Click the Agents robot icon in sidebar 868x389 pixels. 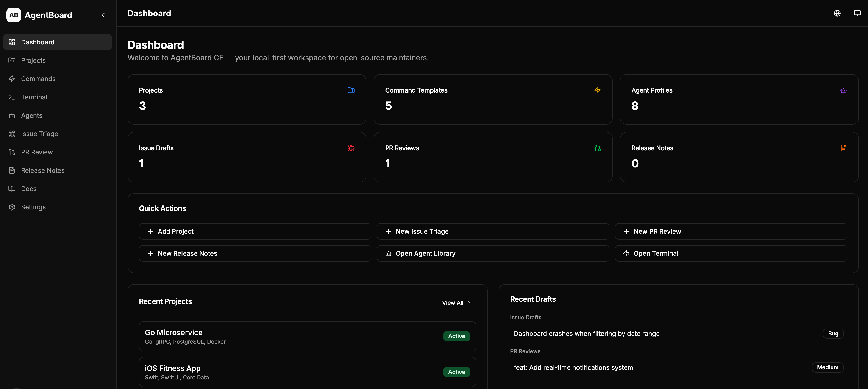[12, 115]
